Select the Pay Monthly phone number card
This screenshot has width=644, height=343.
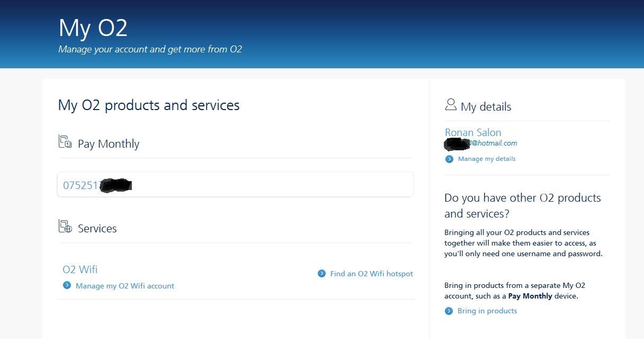235,184
